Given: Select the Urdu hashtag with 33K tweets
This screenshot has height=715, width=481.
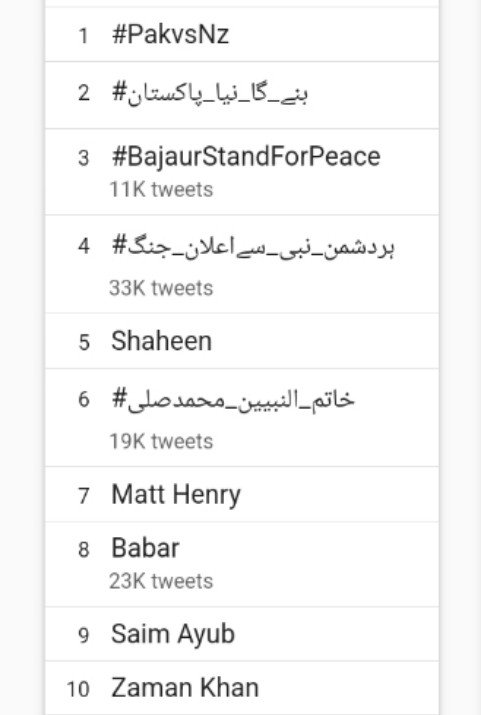Looking at the screenshot, I should (x=242, y=264).
